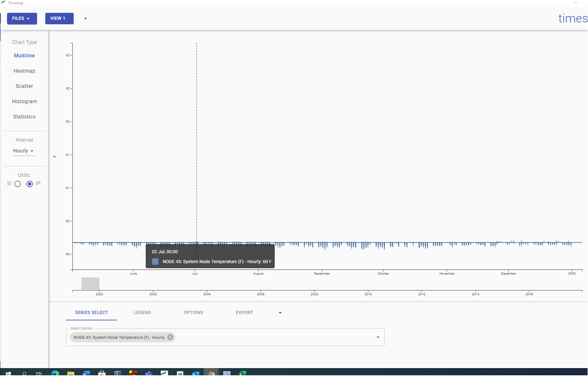
Task: Click the August label on x-axis
Action: click(x=258, y=274)
